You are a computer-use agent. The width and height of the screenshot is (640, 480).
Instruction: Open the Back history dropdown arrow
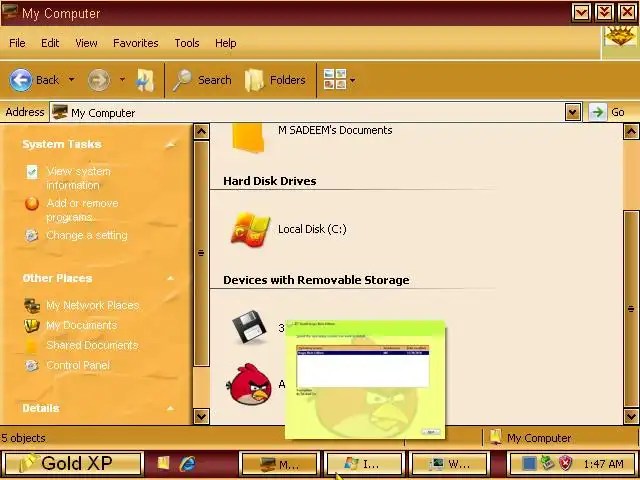coord(71,80)
